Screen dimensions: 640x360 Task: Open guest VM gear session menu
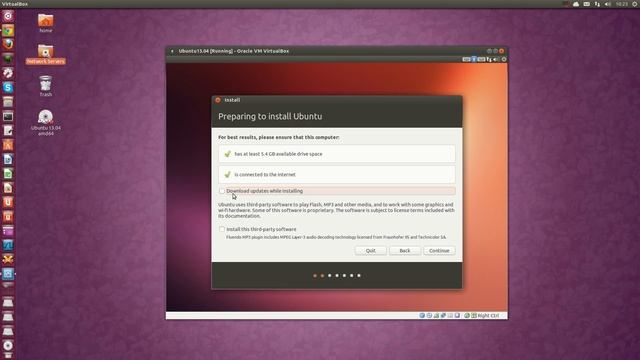click(504, 60)
